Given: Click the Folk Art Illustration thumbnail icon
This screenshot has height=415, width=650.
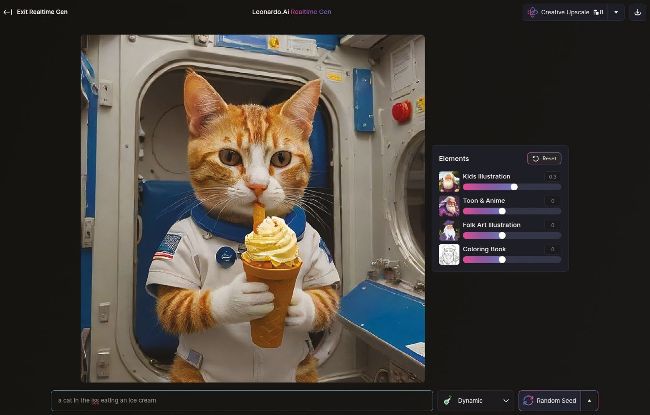Looking at the screenshot, I should coord(449,230).
